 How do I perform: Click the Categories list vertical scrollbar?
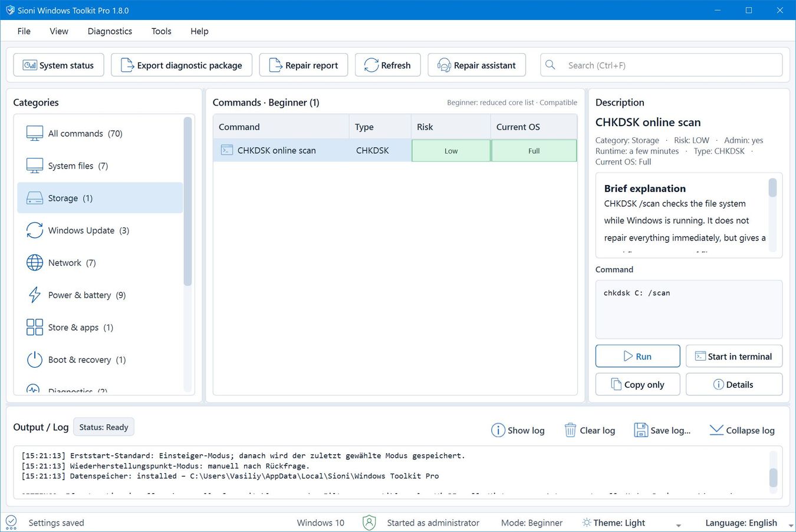click(188, 201)
